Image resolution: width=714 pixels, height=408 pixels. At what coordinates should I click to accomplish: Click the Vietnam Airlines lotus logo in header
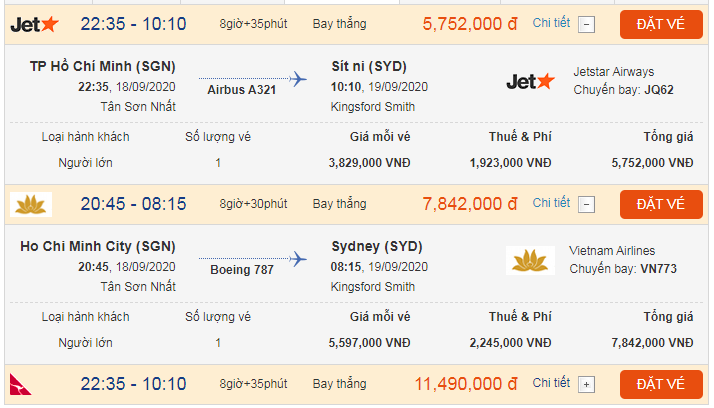(x=30, y=204)
